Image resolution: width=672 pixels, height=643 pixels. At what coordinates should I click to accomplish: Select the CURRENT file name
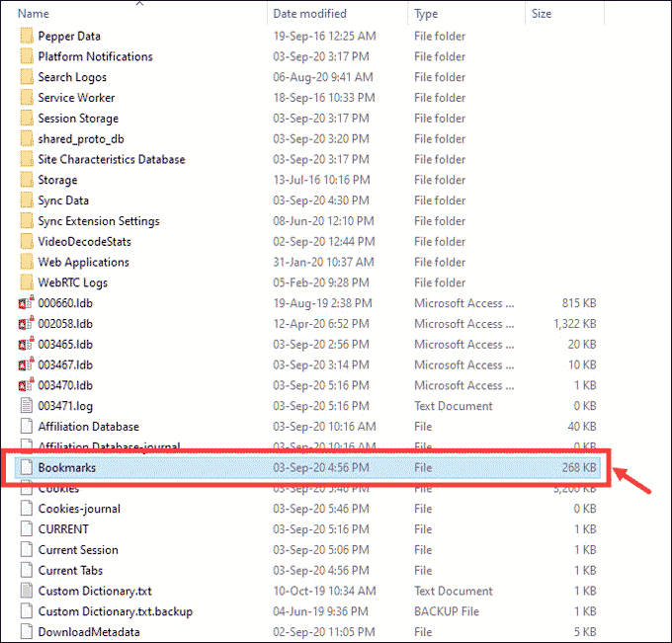click(x=63, y=529)
